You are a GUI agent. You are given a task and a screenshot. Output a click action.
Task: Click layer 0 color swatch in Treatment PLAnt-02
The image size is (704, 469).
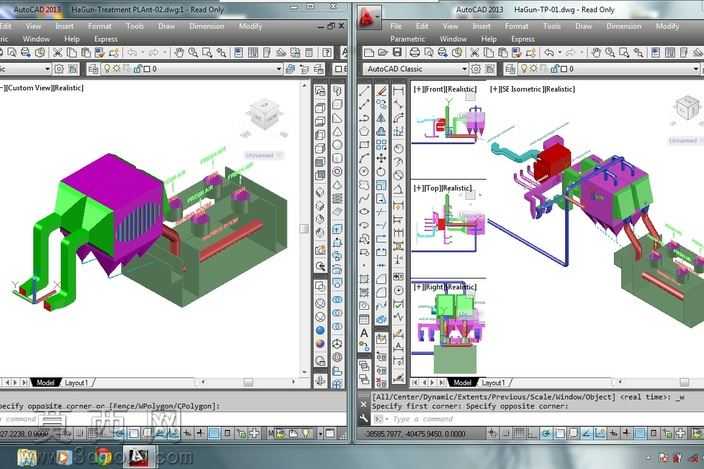146,69
